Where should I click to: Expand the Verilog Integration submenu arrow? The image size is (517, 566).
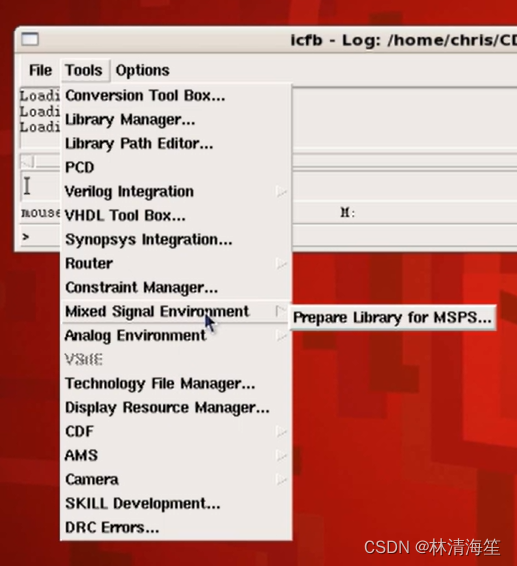[281, 191]
